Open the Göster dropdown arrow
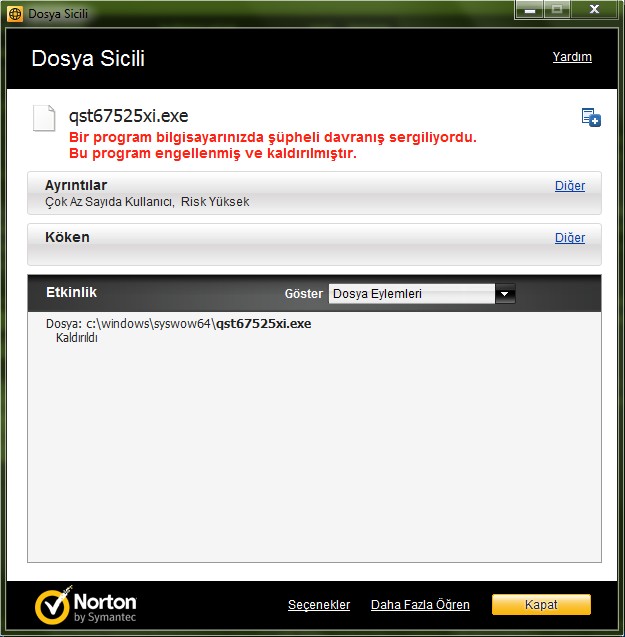625x637 pixels. [505, 293]
